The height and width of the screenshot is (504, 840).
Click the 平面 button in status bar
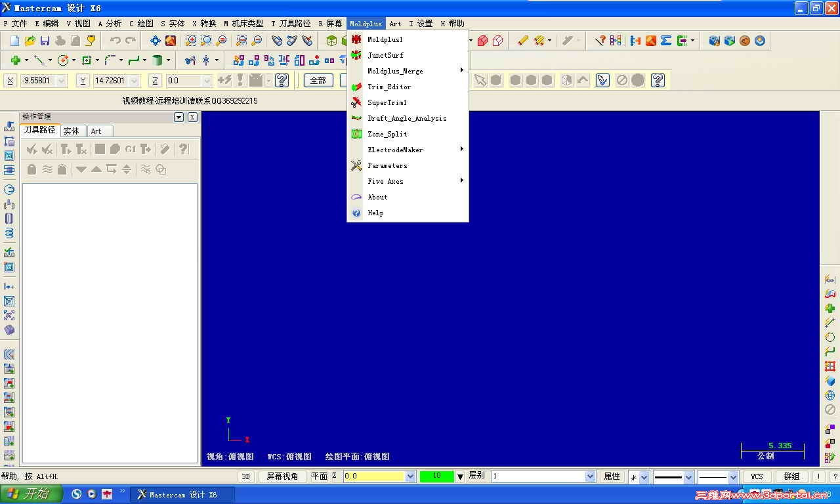pyautogui.click(x=319, y=476)
